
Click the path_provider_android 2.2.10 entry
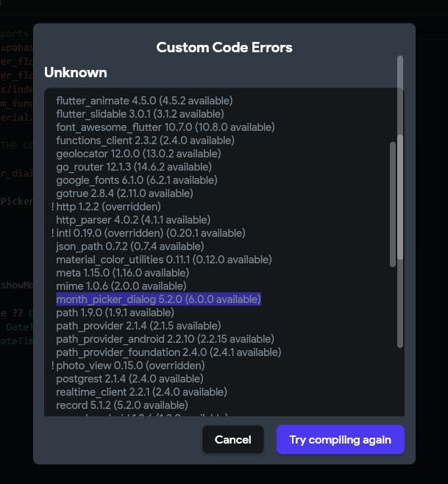coord(165,339)
